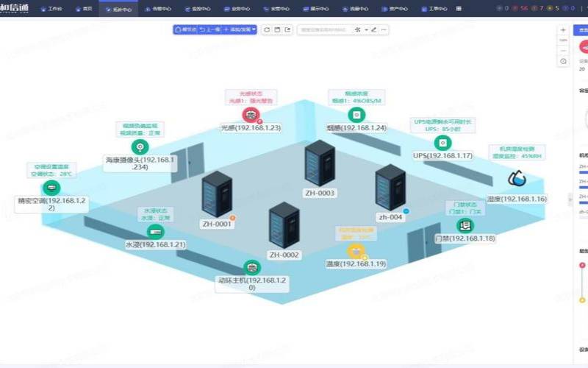
Task: Click the label 湿度(192.168.1.16)
Action: click(x=517, y=199)
